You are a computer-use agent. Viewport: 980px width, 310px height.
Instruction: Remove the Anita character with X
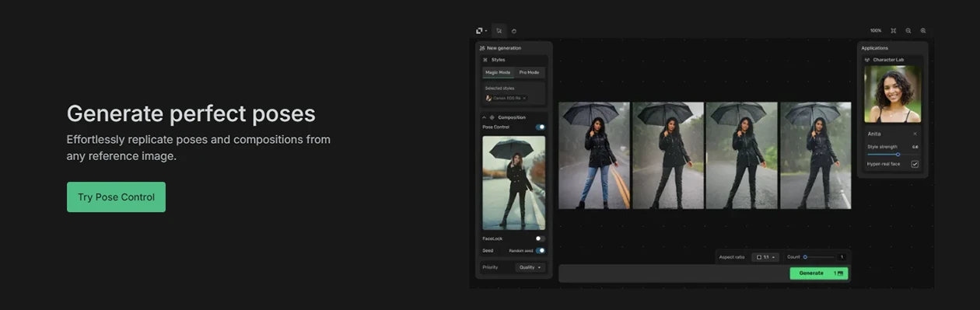(x=915, y=134)
